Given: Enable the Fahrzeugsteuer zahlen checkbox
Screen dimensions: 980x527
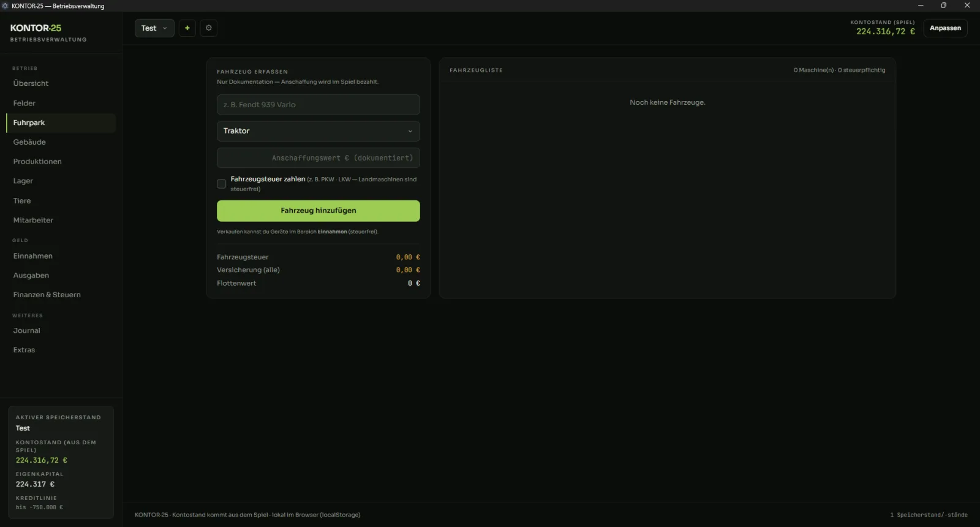Looking at the screenshot, I should [222, 184].
